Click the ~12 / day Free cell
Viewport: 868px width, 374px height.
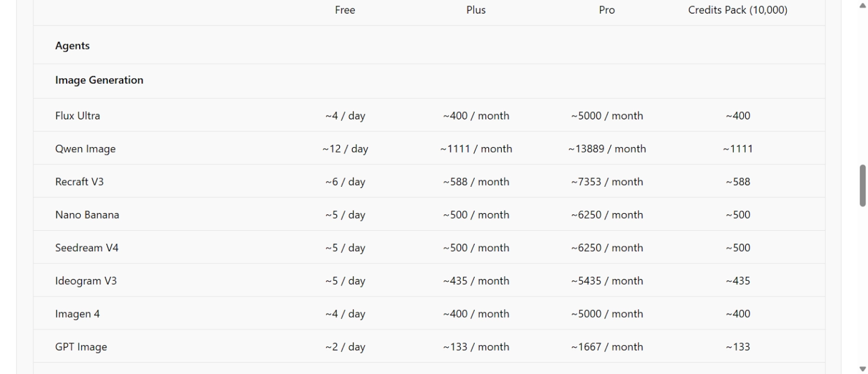coord(345,149)
